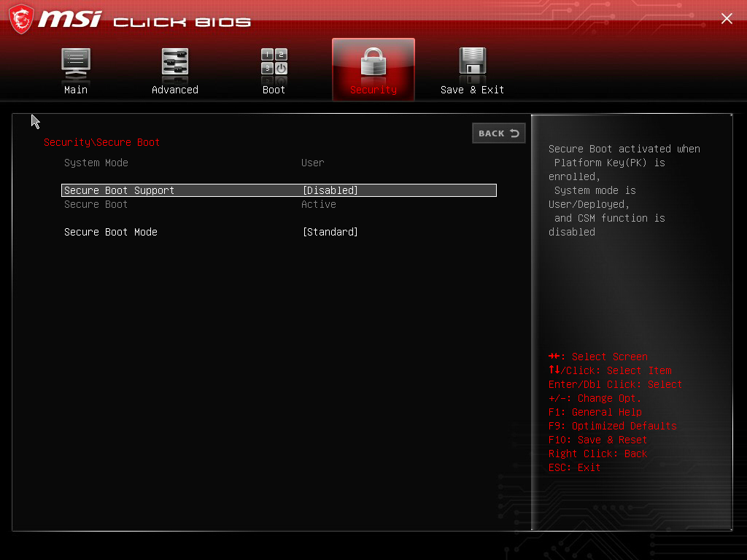Go to the Advanced tab label
The image size is (747, 560).
(175, 90)
